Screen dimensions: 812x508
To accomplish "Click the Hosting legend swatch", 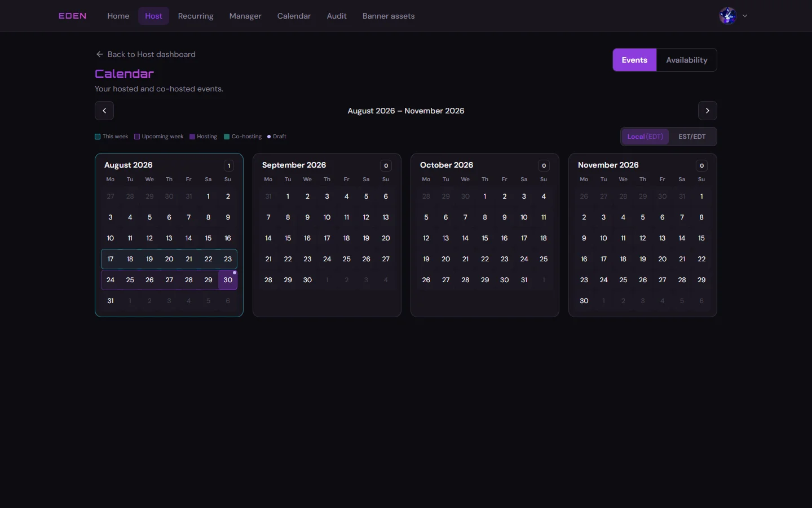I will click(192, 137).
